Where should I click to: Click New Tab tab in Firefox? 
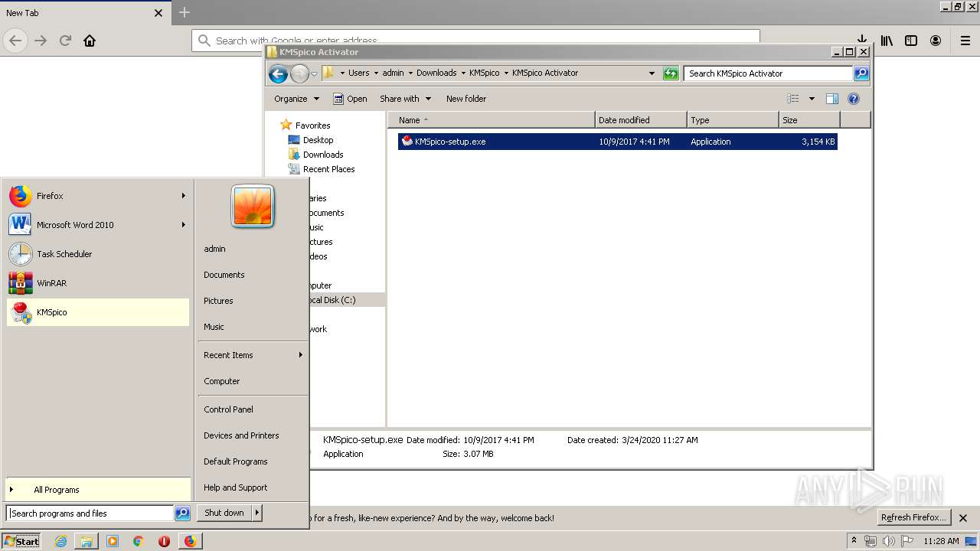84,13
